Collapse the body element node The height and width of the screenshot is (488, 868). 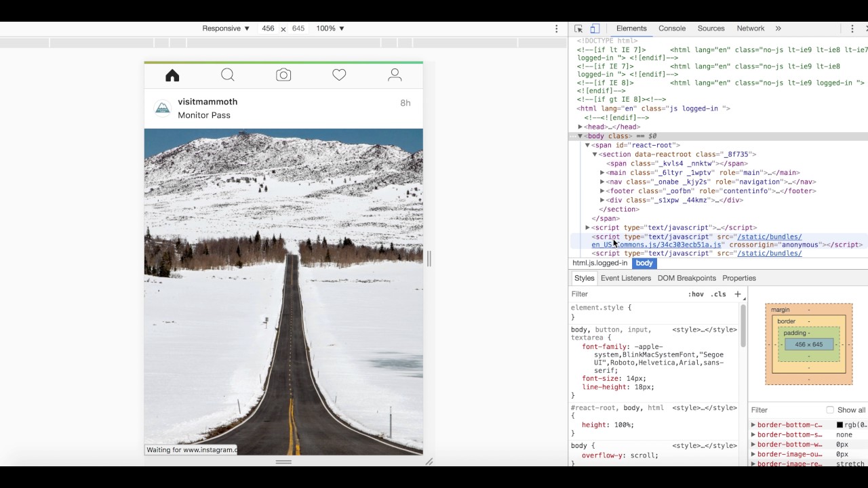pyautogui.click(x=580, y=136)
